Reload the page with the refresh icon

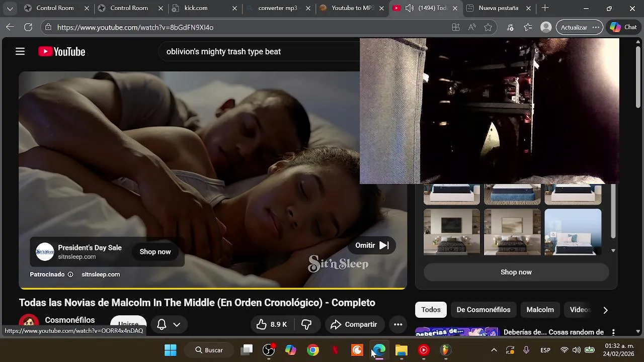tap(28, 27)
